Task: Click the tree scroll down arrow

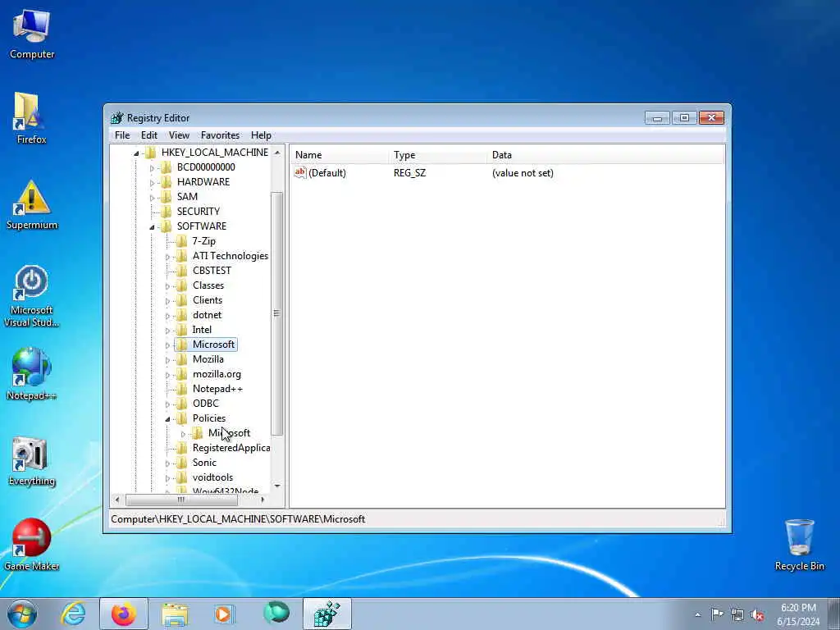Action: click(277, 486)
